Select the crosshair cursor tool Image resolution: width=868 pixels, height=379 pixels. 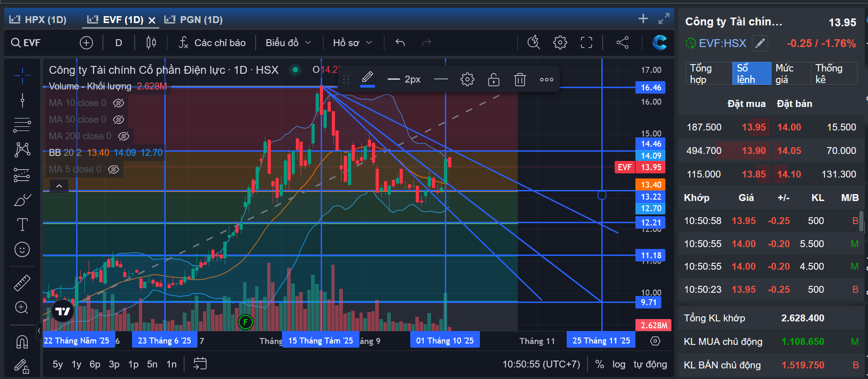tap(22, 75)
